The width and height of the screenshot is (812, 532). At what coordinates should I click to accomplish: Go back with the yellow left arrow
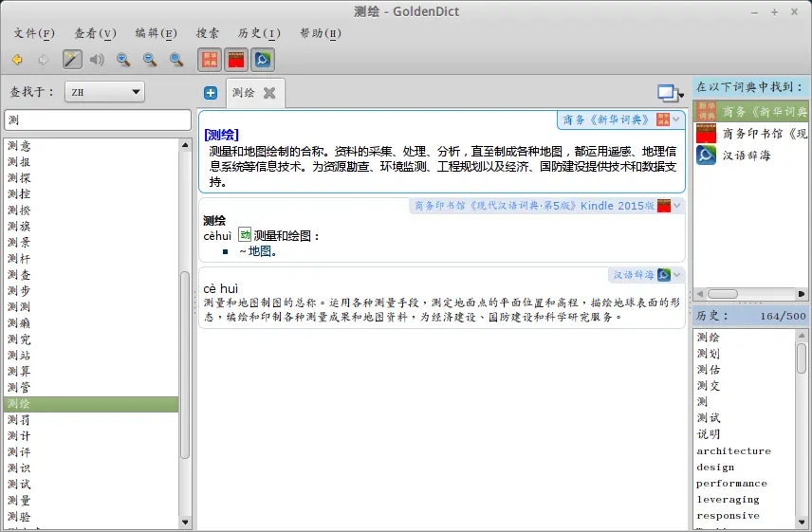pos(17,60)
